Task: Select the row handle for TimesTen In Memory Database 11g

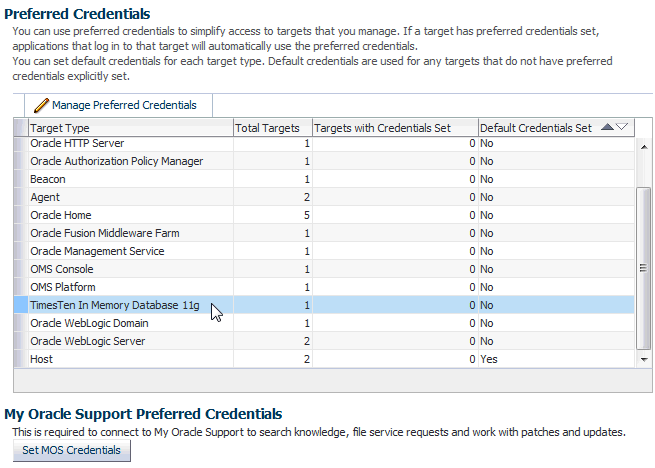Action: point(20,305)
